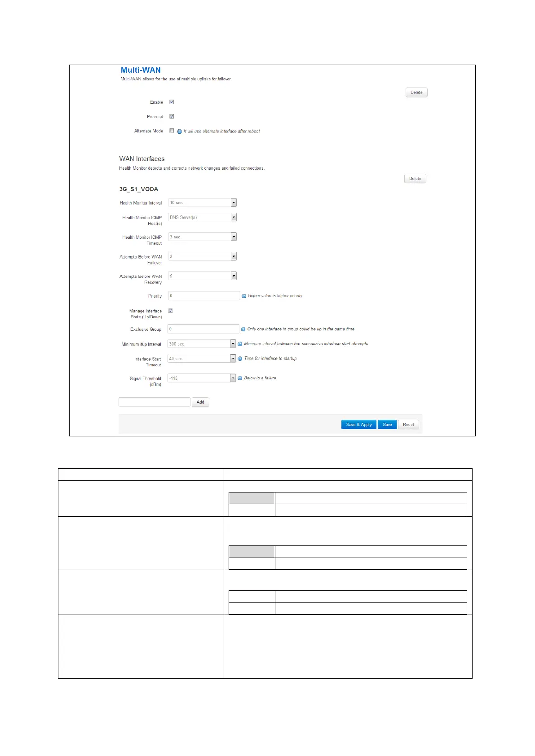
Task: Click the WAN Interfaces heading
Action: click(142, 159)
